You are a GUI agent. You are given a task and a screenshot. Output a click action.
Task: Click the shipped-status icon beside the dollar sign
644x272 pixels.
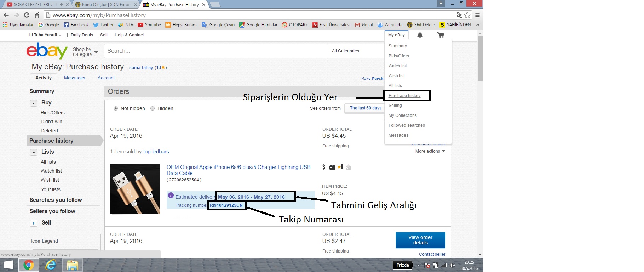click(332, 167)
